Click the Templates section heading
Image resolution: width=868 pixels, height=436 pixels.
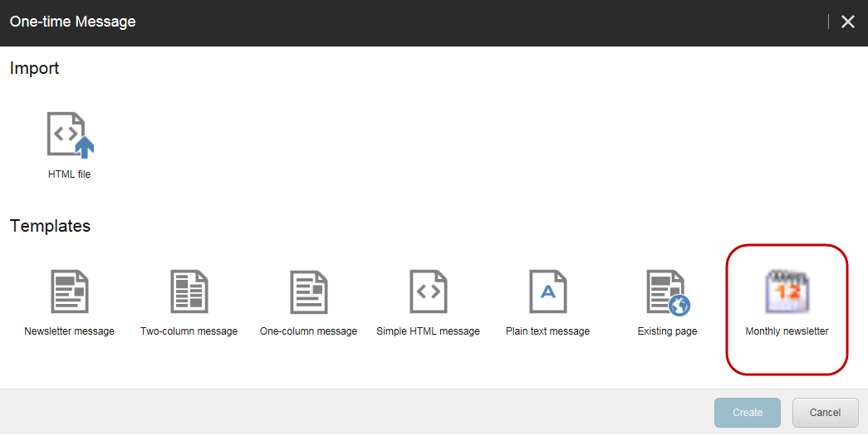[50, 226]
